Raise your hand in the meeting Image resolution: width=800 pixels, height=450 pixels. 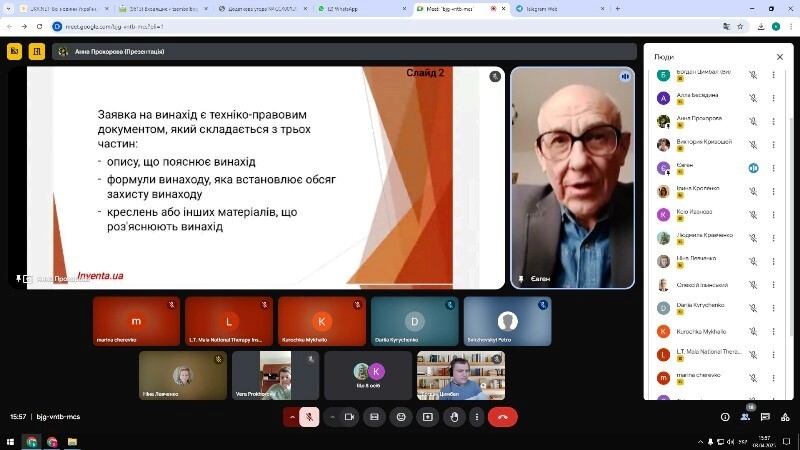454,417
